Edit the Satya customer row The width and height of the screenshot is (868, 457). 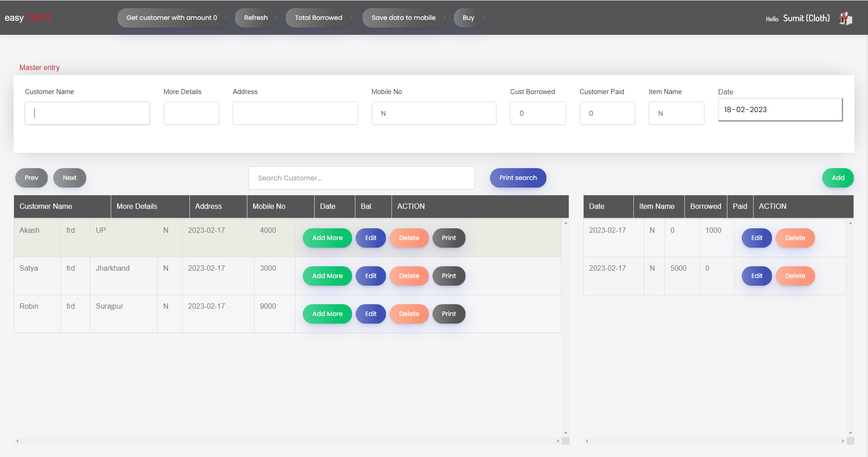coord(370,276)
